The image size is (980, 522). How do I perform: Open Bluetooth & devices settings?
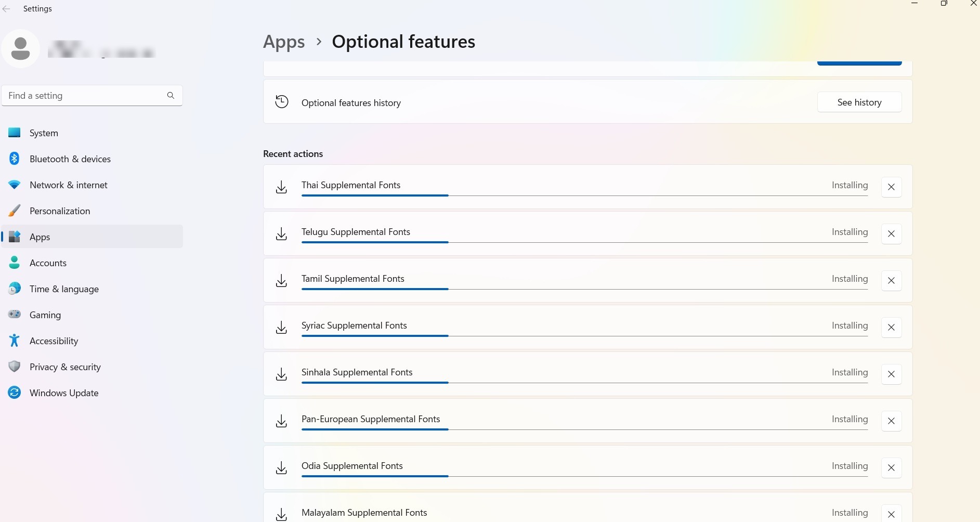tap(70, 159)
